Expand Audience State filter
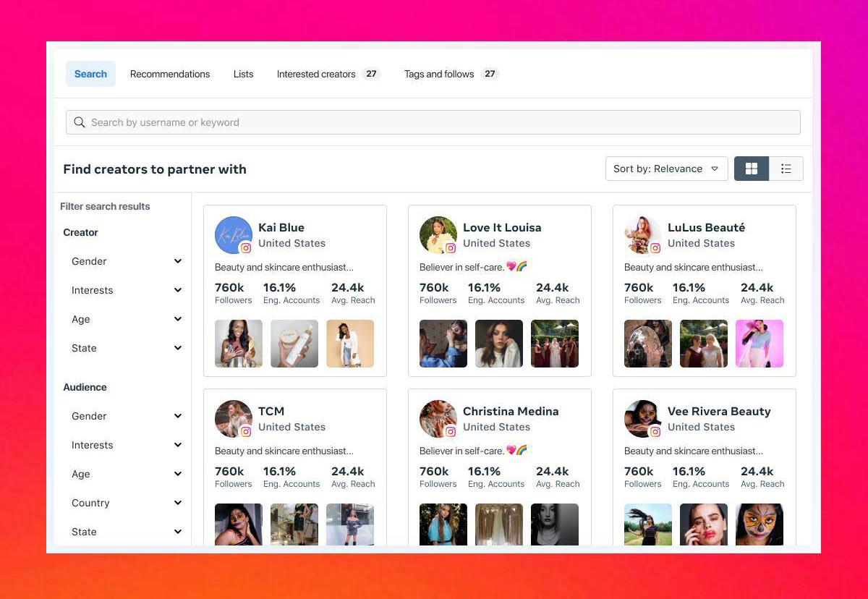 pos(126,532)
